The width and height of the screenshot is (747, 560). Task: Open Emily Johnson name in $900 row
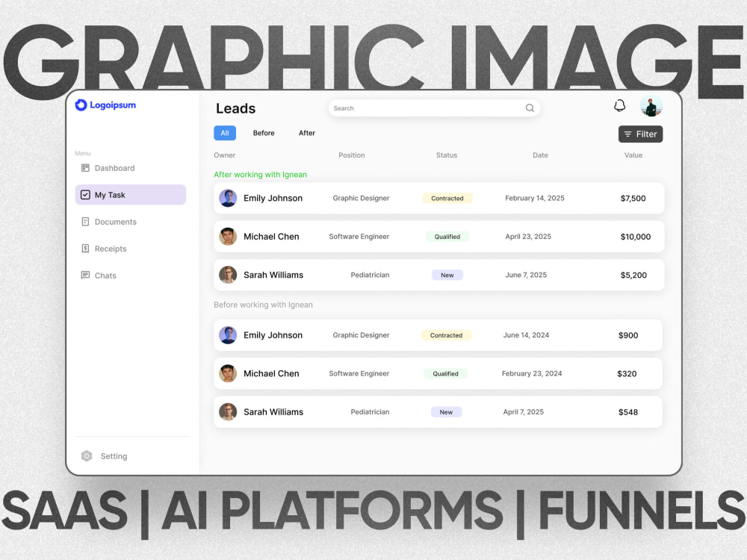tap(273, 335)
